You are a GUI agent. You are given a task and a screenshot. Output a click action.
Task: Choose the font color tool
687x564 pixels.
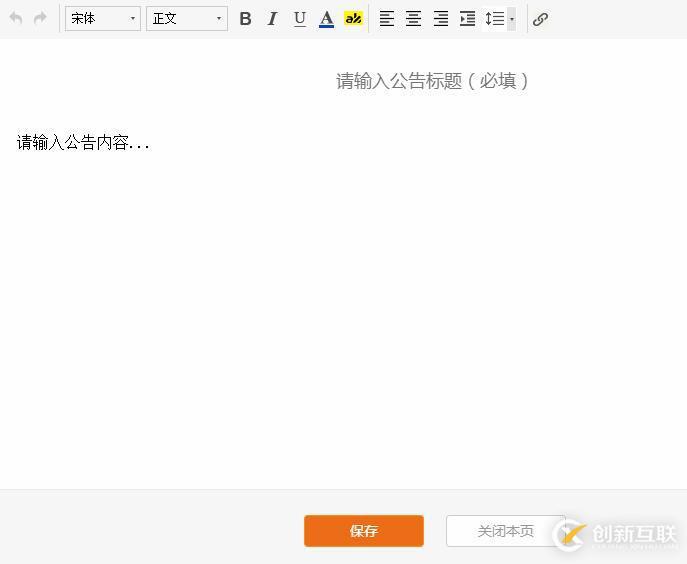click(326, 19)
